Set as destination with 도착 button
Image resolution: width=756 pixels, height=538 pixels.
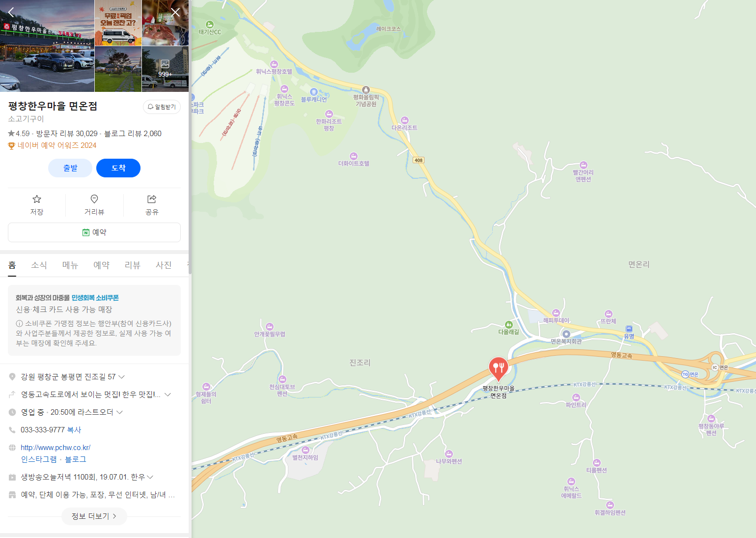(118, 168)
